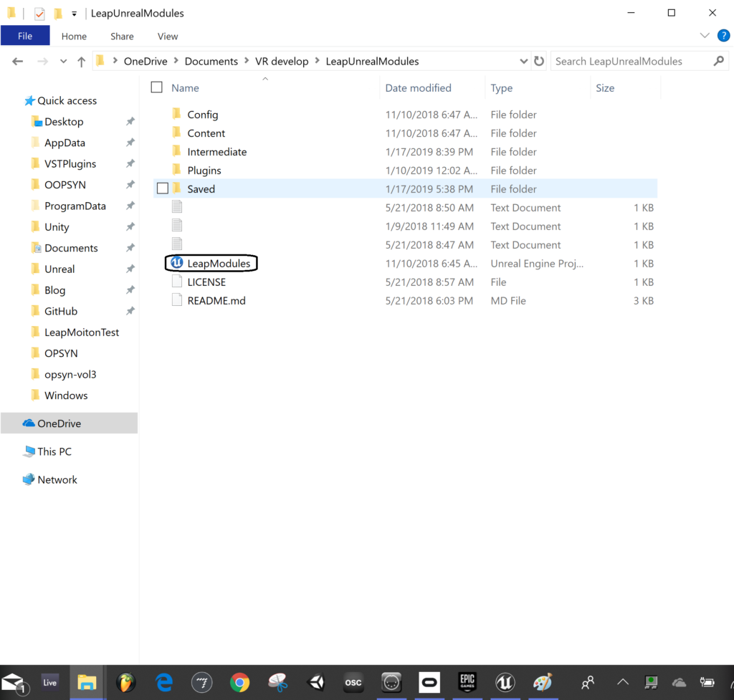
Task: Open Unity from the taskbar
Action: coord(316,682)
